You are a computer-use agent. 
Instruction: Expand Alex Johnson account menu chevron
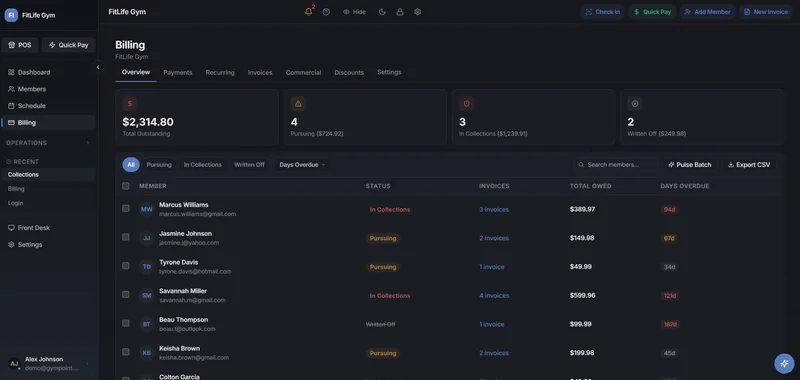click(x=87, y=364)
